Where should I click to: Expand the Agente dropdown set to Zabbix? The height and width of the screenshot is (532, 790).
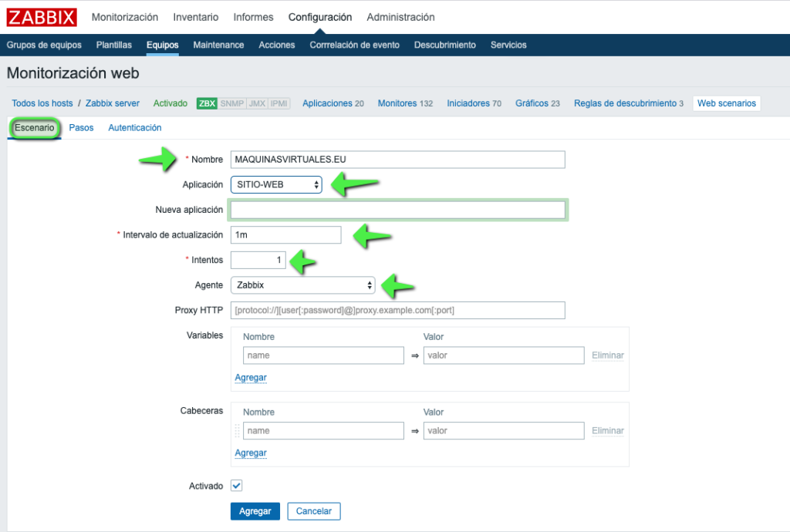(x=302, y=285)
